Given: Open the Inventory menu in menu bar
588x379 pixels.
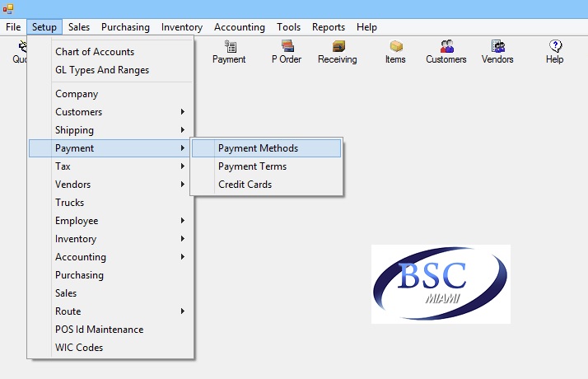Looking at the screenshot, I should coord(182,27).
